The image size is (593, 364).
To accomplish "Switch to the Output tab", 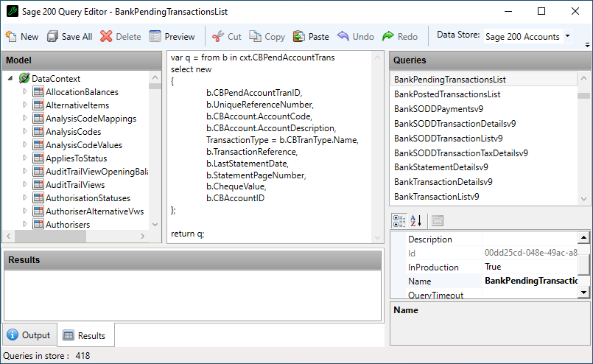I will pos(29,335).
